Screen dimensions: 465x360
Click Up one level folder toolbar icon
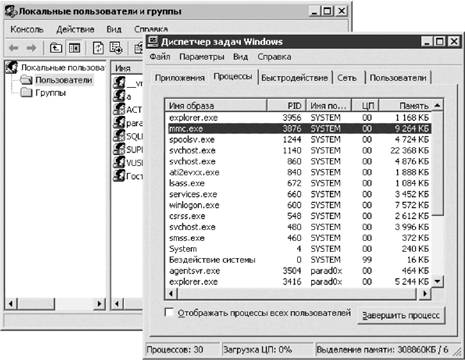(56, 48)
